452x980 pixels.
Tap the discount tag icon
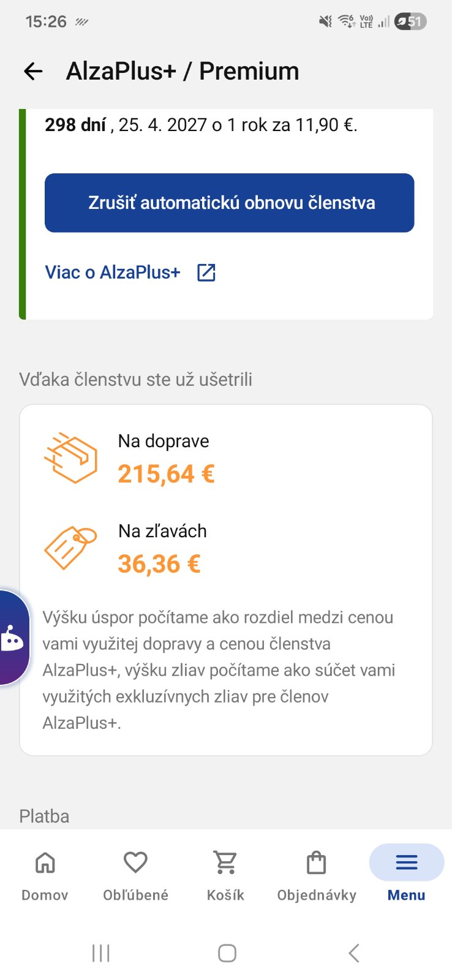tap(70, 548)
